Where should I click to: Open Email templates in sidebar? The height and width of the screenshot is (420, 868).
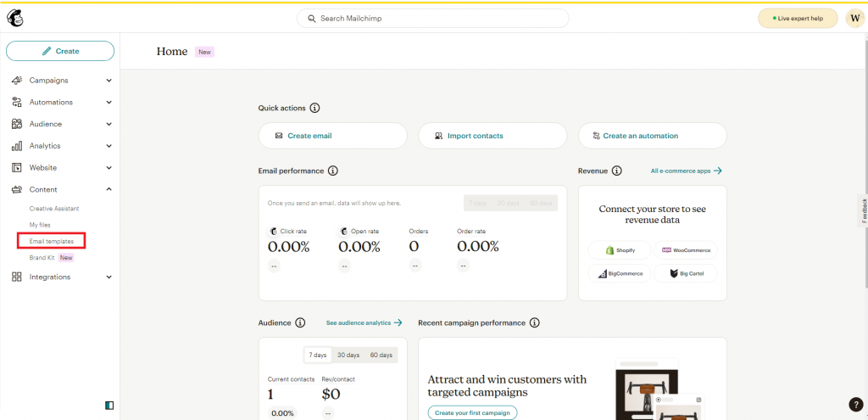52,242
